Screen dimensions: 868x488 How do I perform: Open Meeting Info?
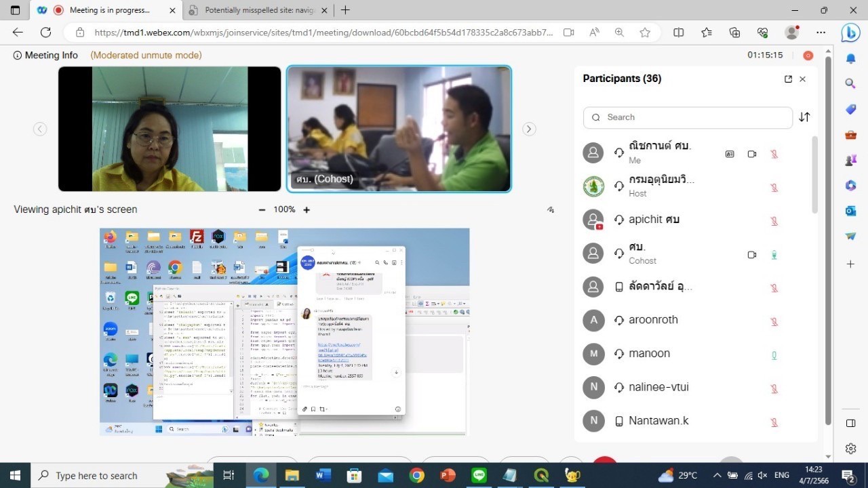pyautogui.click(x=45, y=56)
